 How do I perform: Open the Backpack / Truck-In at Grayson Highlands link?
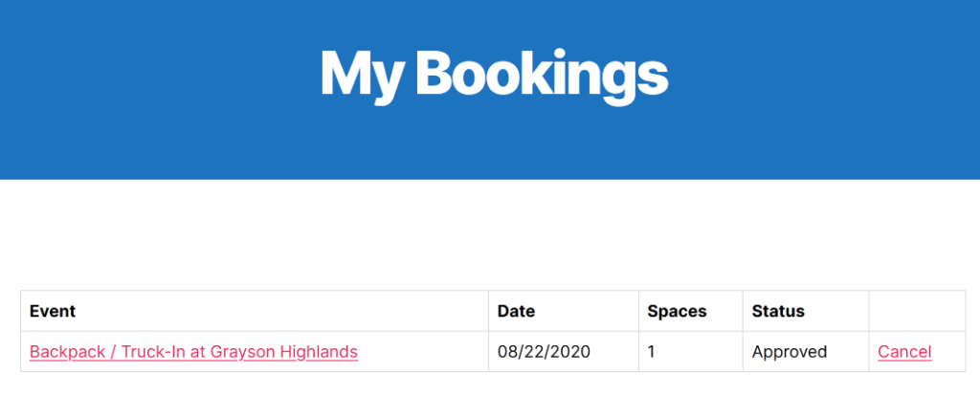pyautogui.click(x=193, y=352)
